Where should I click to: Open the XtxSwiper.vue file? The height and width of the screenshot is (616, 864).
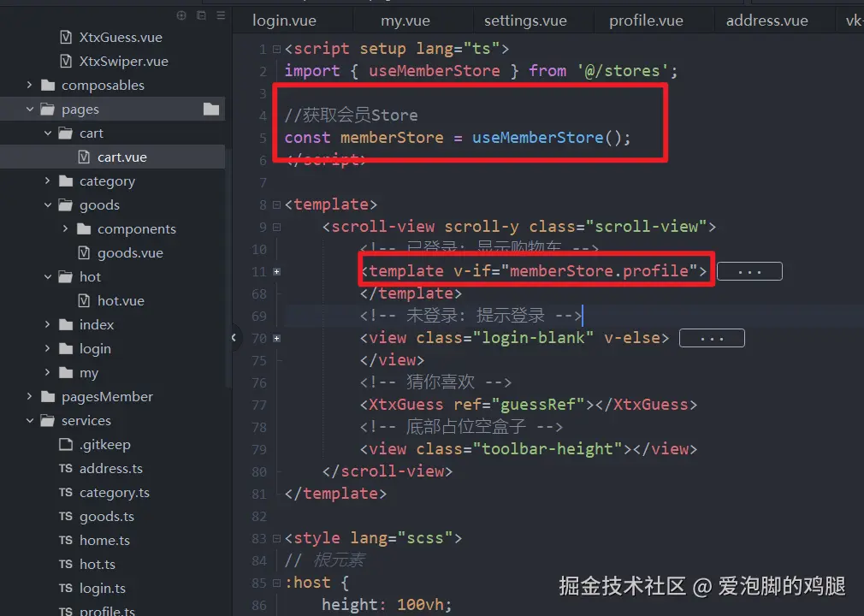pyautogui.click(x=123, y=61)
